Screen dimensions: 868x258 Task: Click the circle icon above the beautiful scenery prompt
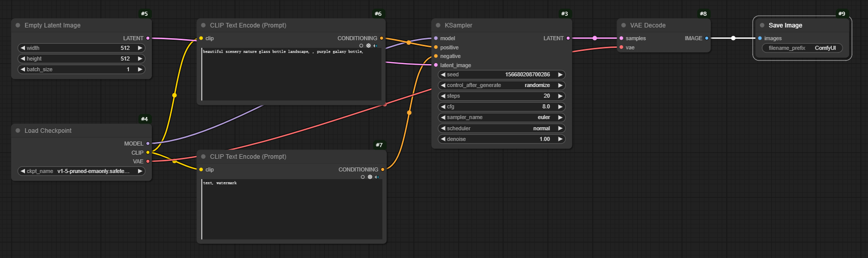[361, 46]
